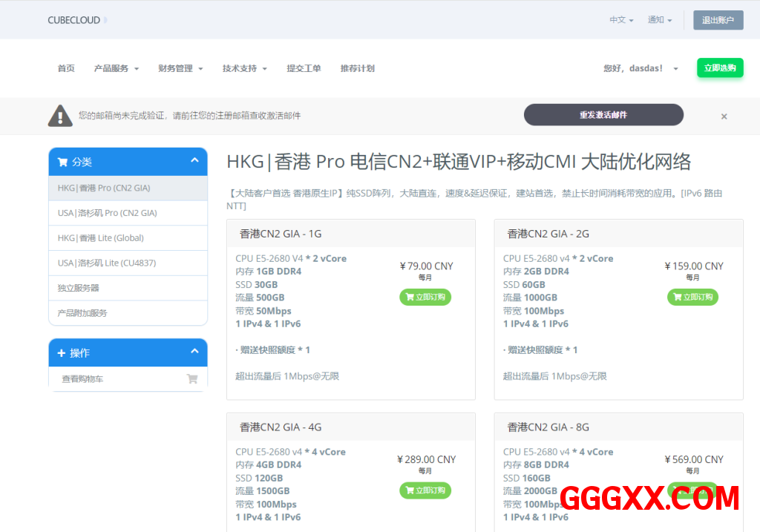Dismiss the email verification alert
This screenshot has height=532, width=760.
pyautogui.click(x=724, y=116)
